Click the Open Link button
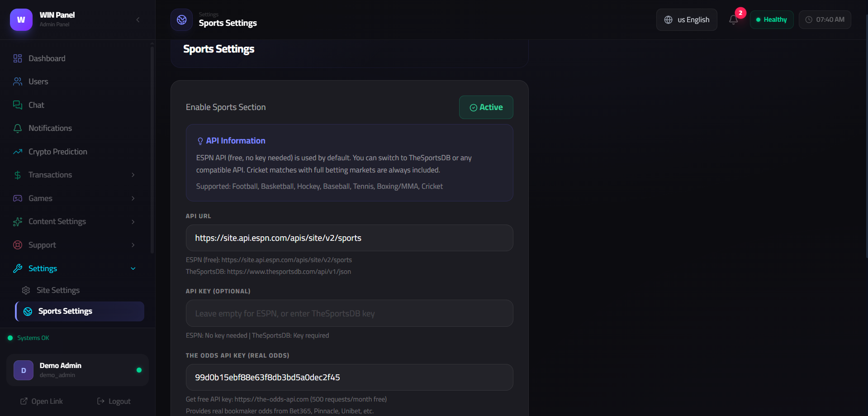Viewport: 868px width, 416px height. tap(42, 401)
